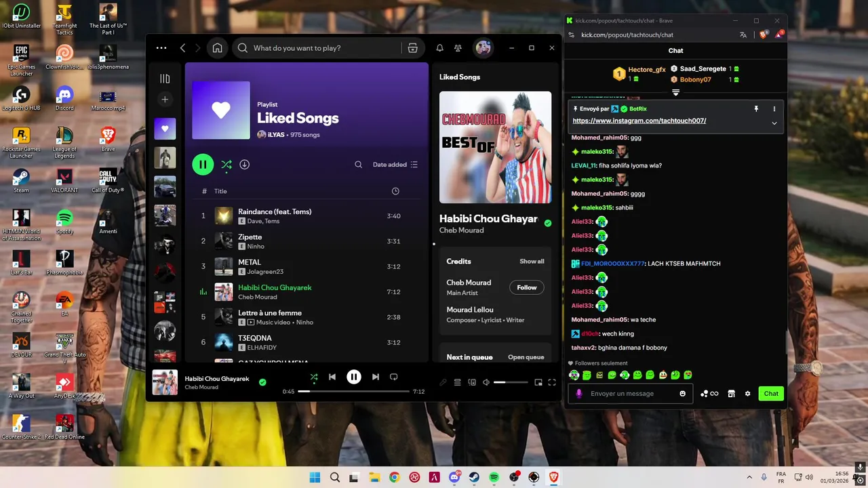
Task: Open the pinned Instagram tachtouch007 link
Action: pos(639,121)
